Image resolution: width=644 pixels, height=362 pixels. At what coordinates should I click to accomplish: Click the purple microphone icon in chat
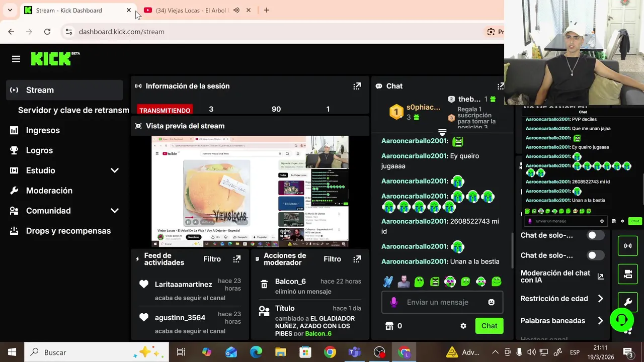click(x=394, y=302)
